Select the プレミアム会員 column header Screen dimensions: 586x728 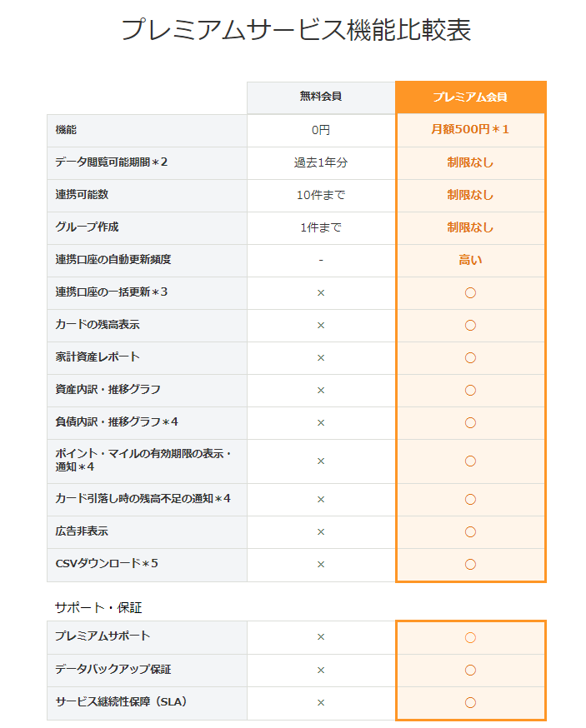pos(470,97)
